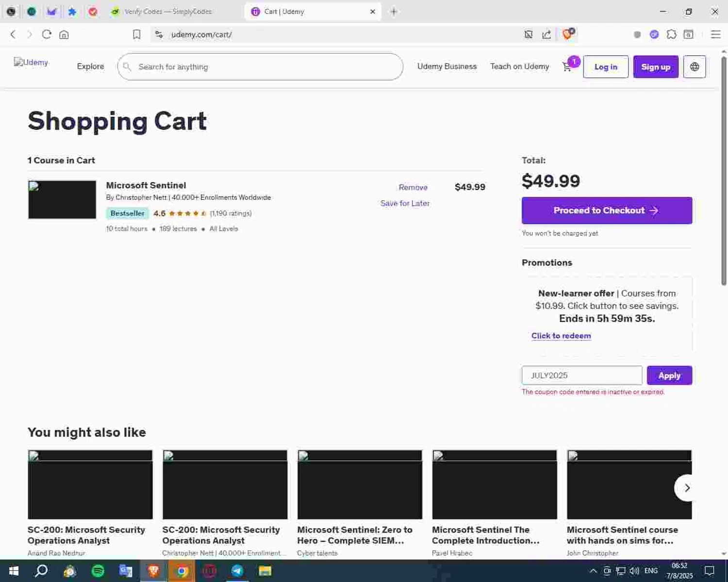Viewport: 728px width, 582px height.
Task: Remove Microsoft Sentinel from cart
Action: pyautogui.click(x=413, y=187)
